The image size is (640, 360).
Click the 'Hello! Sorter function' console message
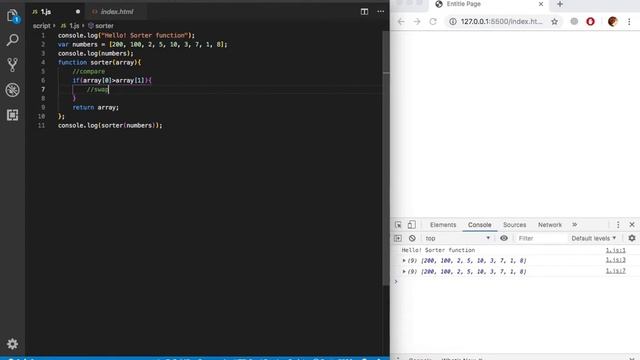click(438, 250)
